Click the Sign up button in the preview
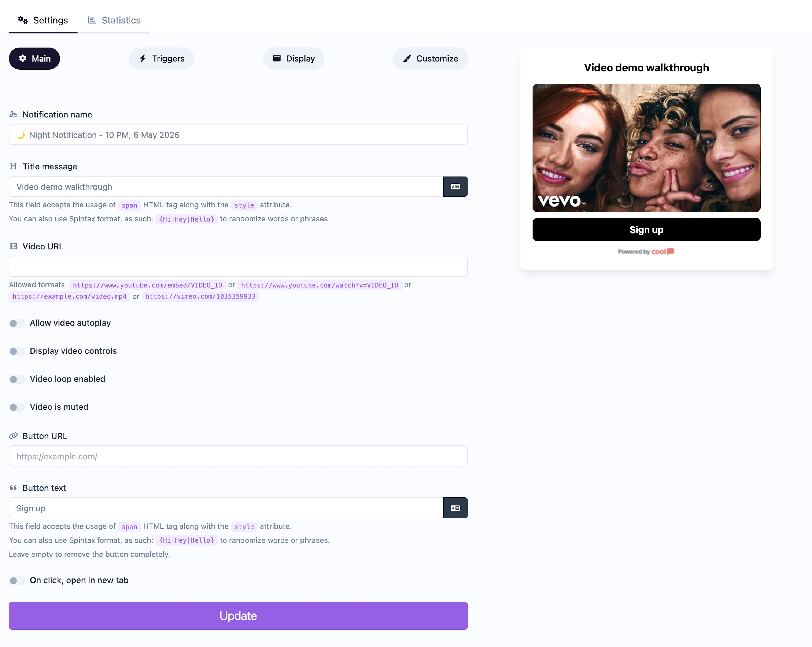The width and height of the screenshot is (812, 647). point(646,230)
